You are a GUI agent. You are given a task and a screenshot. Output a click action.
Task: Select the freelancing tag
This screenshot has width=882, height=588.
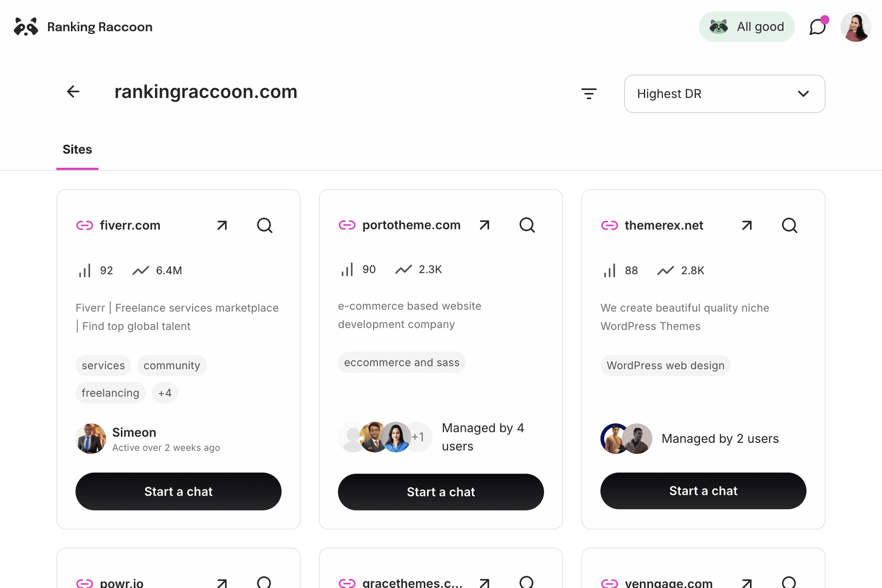tap(110, 393)
